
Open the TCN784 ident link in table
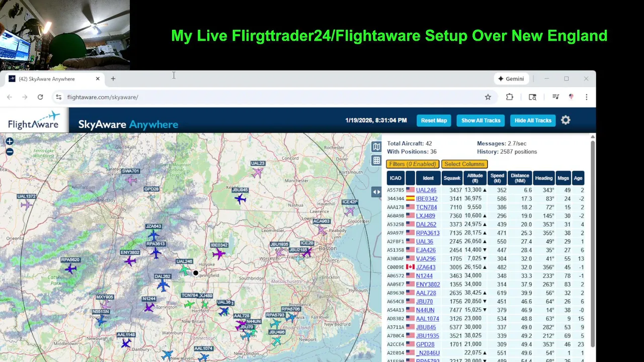pyautogui.click(x=426, y=207)
